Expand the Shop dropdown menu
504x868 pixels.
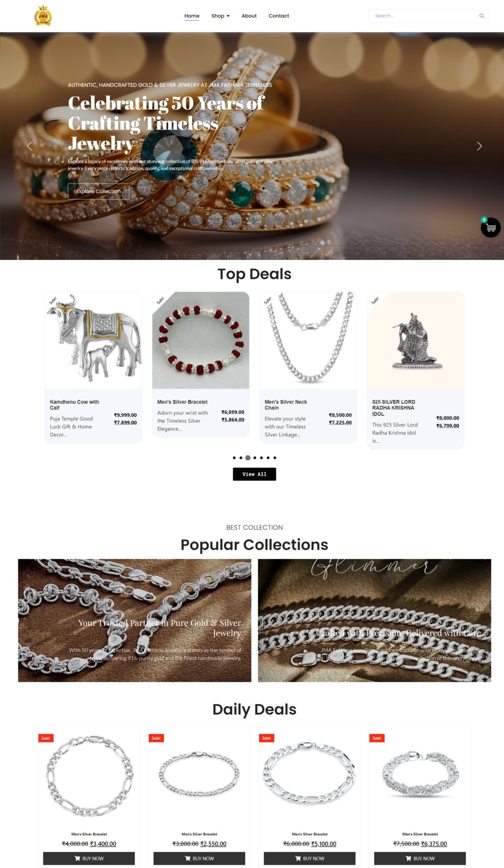tap(220, 16)
